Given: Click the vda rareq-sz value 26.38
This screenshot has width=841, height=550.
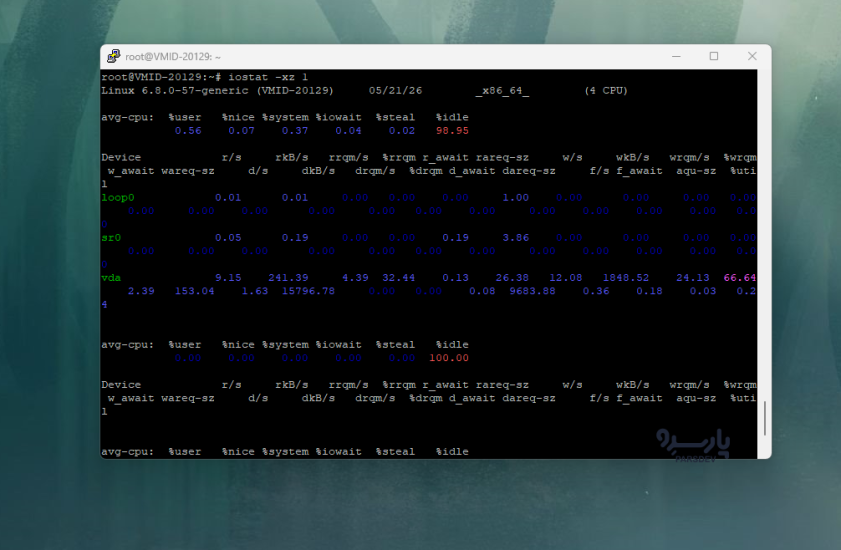Looking at the screenshot, I should tap(512, 278).
